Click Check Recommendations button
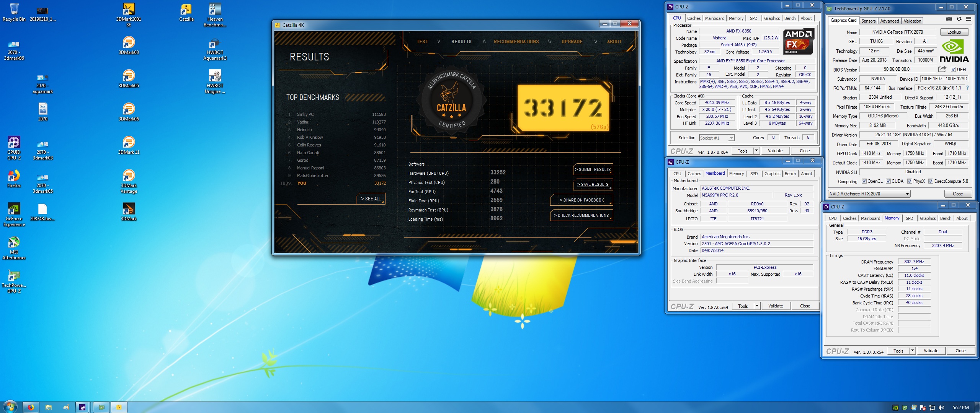This screenshot has height=413, width=980. 581,215
